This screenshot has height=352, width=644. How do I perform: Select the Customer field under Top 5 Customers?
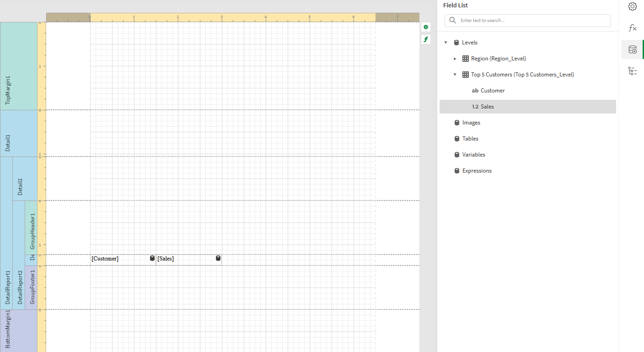[492, 90]
